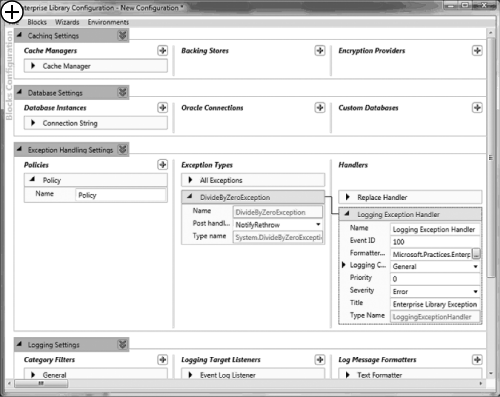
Task: Add a Logging Target Listener with plus icon
Action: tap(320, 360)
